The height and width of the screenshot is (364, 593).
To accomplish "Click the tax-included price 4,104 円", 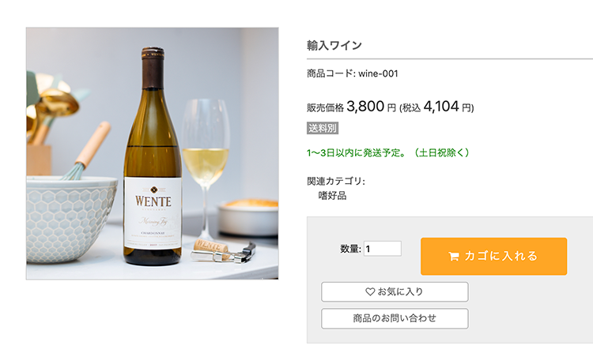I will click(448, 107).
